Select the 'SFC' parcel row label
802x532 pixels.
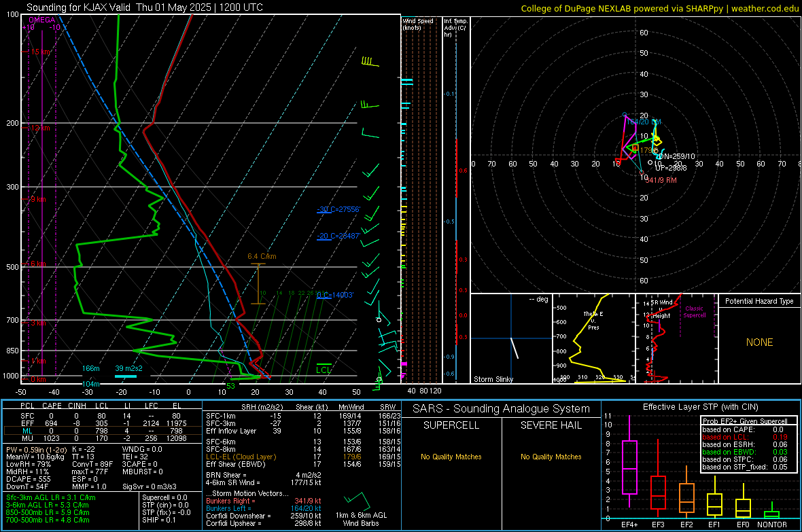[27, 416]
